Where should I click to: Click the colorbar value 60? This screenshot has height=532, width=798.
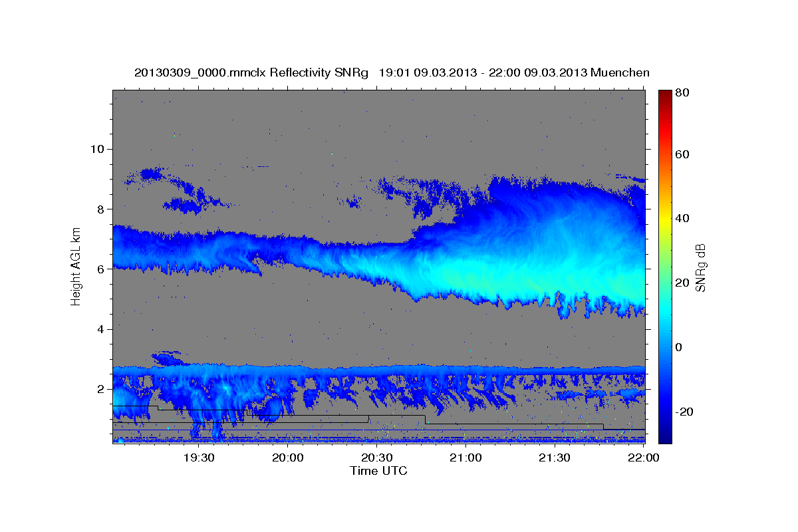[x=682, y=154]
